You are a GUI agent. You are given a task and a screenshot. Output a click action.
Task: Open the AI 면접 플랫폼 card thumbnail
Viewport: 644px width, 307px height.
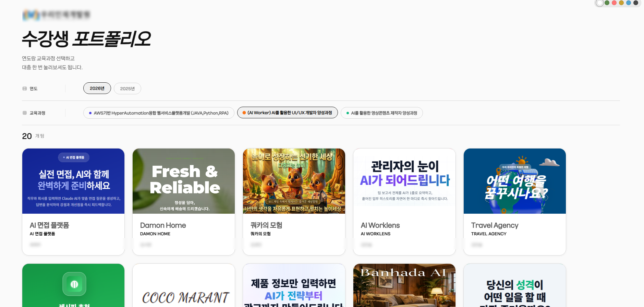point(73,181)
